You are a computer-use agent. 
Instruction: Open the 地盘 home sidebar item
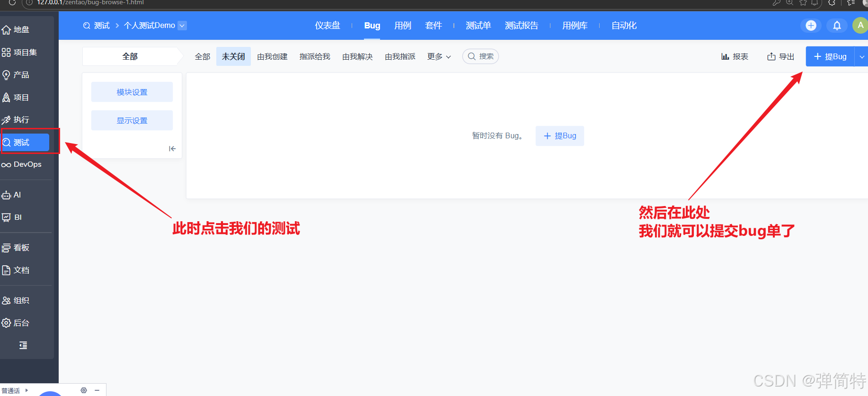(x=16, y=30)
